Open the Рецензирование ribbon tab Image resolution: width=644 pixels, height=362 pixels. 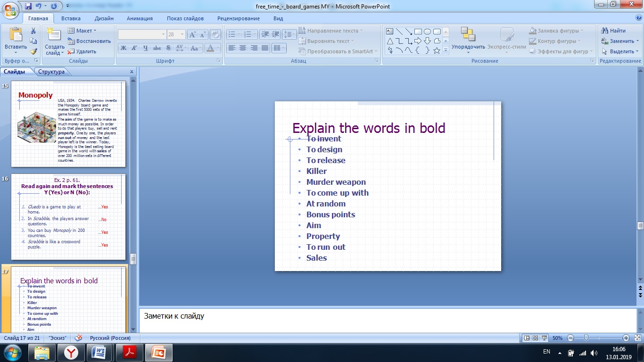pos(239,18)
